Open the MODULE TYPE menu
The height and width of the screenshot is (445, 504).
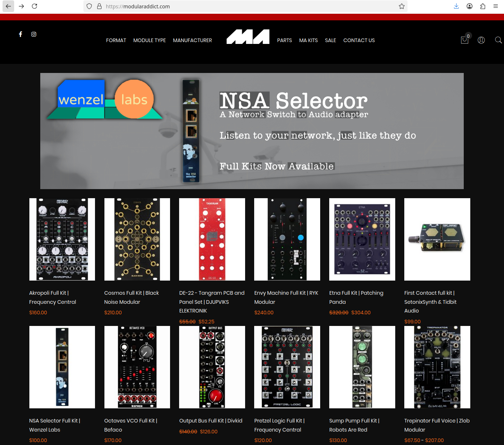[149, 40]
